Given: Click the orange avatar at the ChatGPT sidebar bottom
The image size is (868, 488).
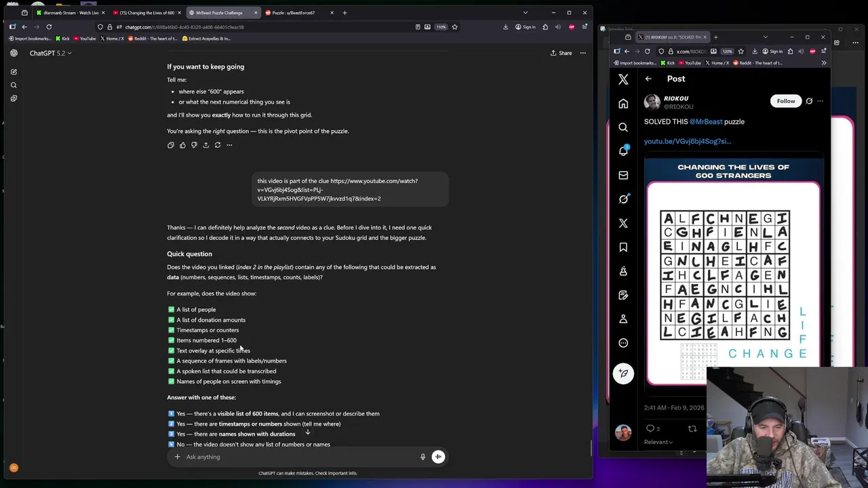Looking at the screenshot, I should tap(14, 468).
